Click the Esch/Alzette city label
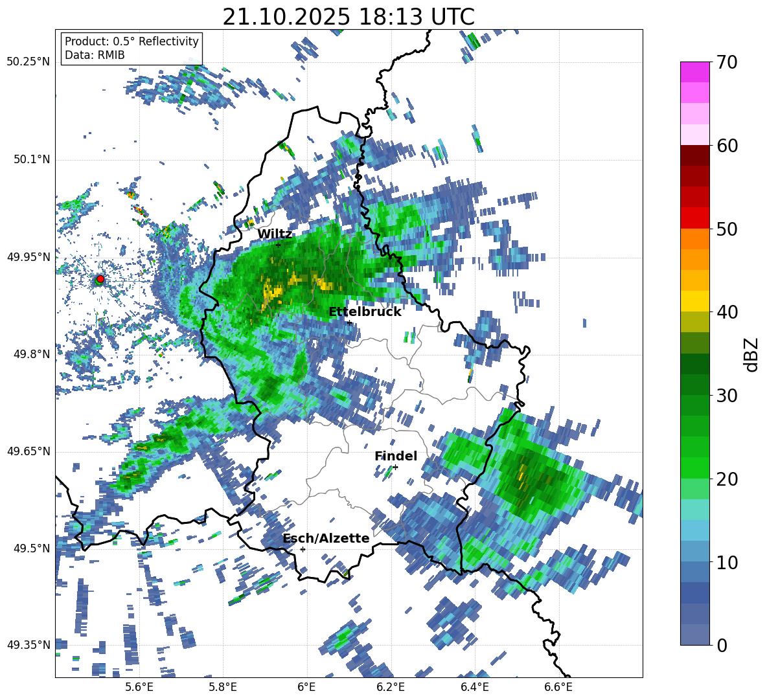767x700 pixels. [326, 538]
